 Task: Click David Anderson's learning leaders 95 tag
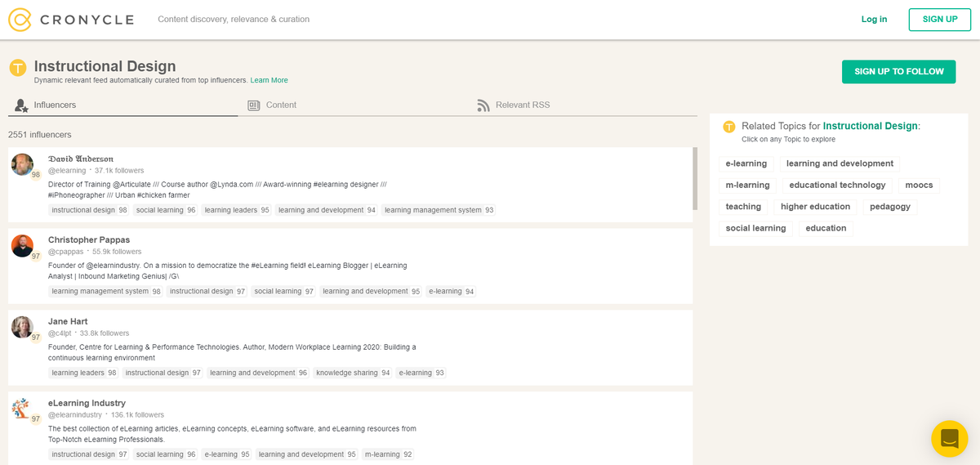(237, 210)
